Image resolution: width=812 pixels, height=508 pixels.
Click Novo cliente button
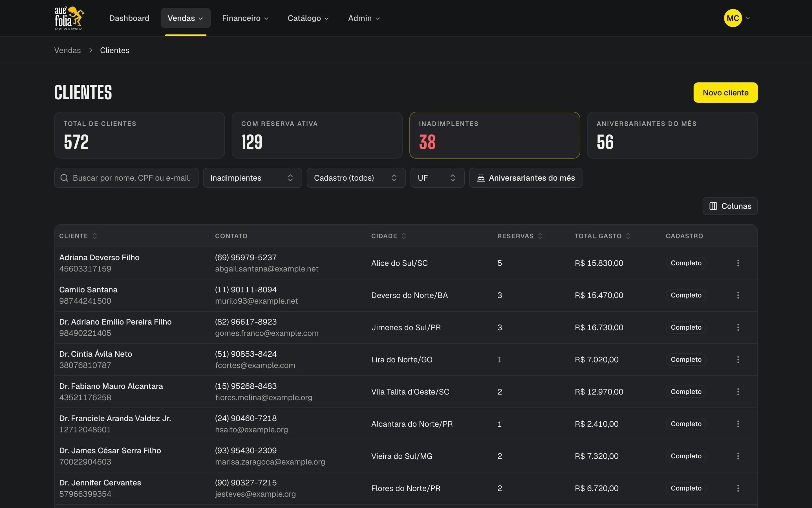[725, 92]
